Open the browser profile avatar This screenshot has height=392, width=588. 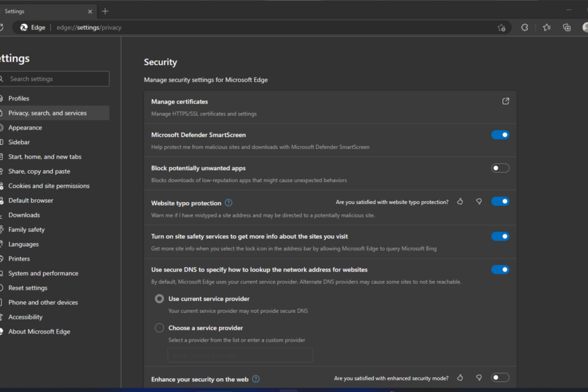[x=584, y=27]
